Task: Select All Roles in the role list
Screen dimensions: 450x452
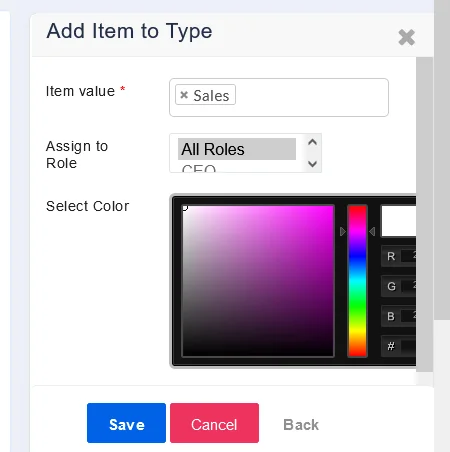Action: pyautogui.click(x=237, y=149)
